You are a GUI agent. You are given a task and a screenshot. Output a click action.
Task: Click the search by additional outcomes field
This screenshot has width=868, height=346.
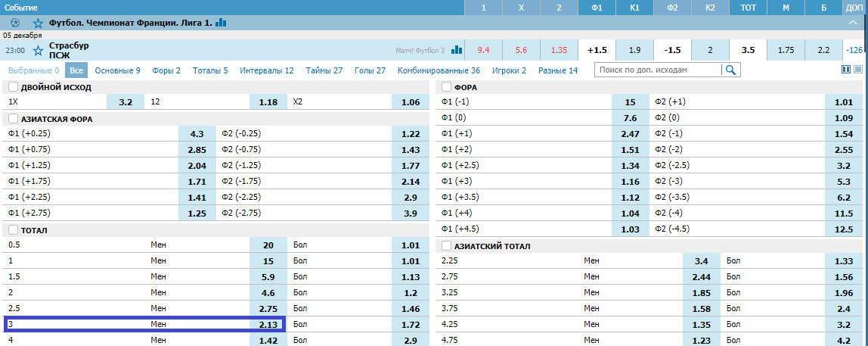point(658,70)
